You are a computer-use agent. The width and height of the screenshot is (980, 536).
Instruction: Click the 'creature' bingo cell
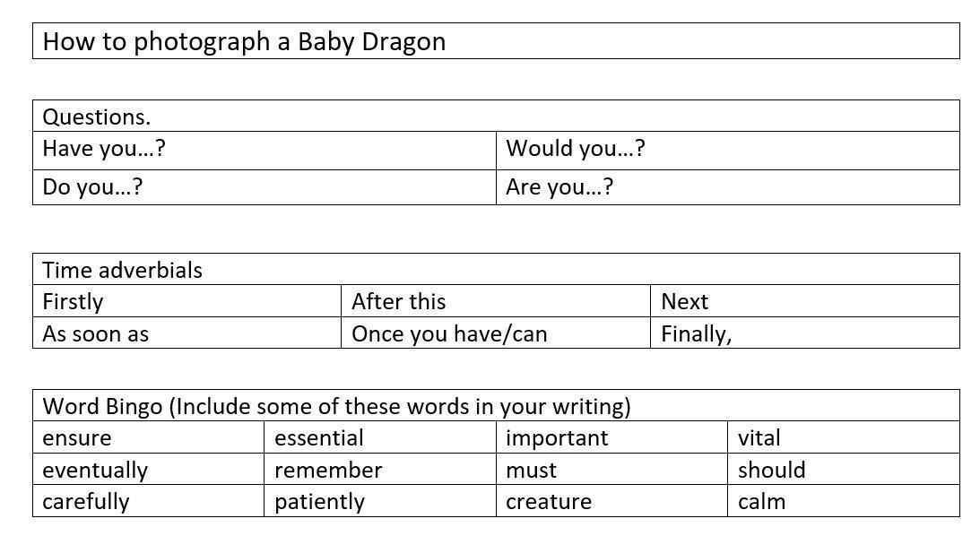[549, 502]
